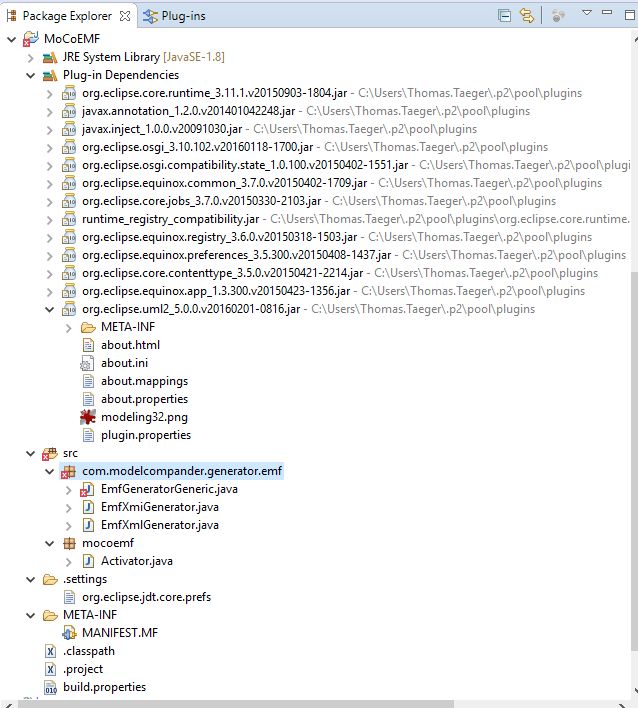Click the JRE System Library icon
This screenshot has height=708, width=638.
50,57
